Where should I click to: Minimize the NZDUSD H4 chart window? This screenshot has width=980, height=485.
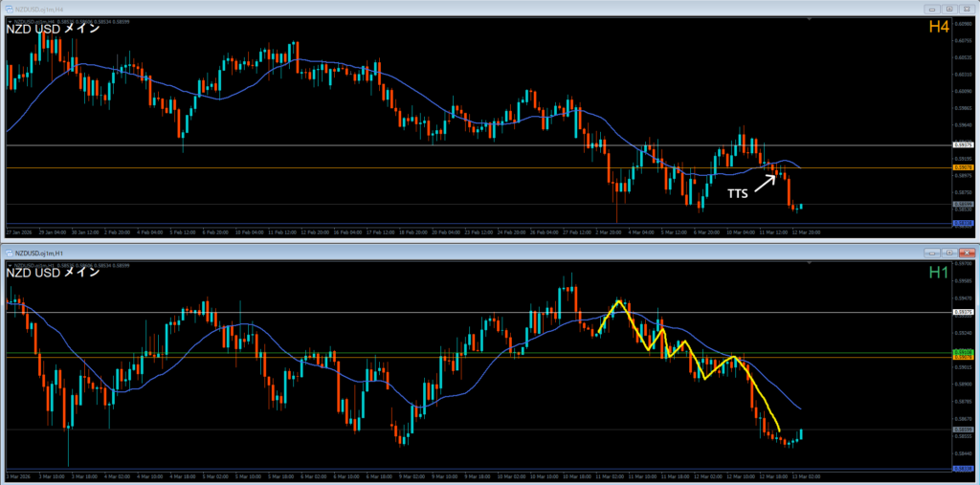click(932, 9)
